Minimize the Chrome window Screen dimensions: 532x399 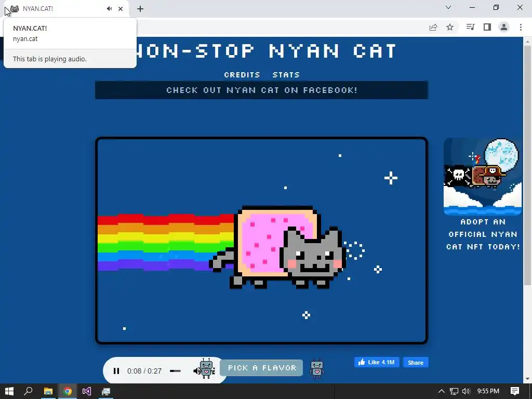(x=472, y=7)
